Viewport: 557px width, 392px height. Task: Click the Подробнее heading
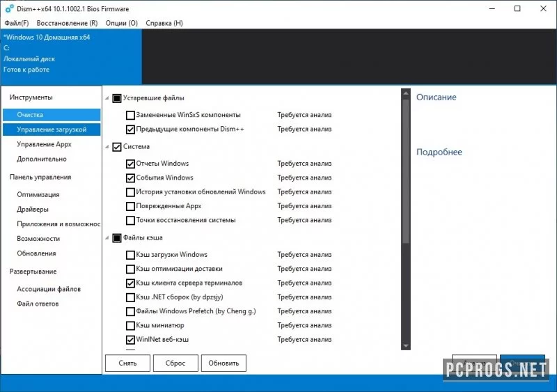click(439, 152)
